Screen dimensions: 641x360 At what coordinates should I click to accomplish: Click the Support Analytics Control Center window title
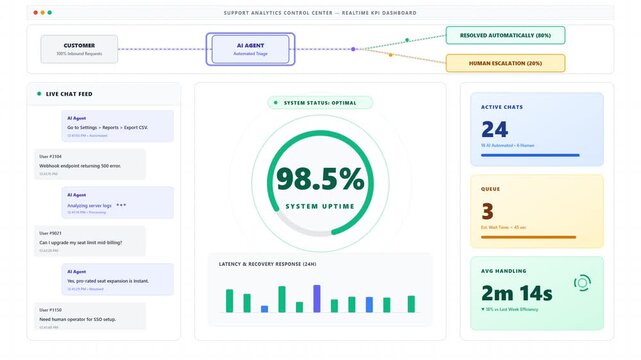pos(320,13)
